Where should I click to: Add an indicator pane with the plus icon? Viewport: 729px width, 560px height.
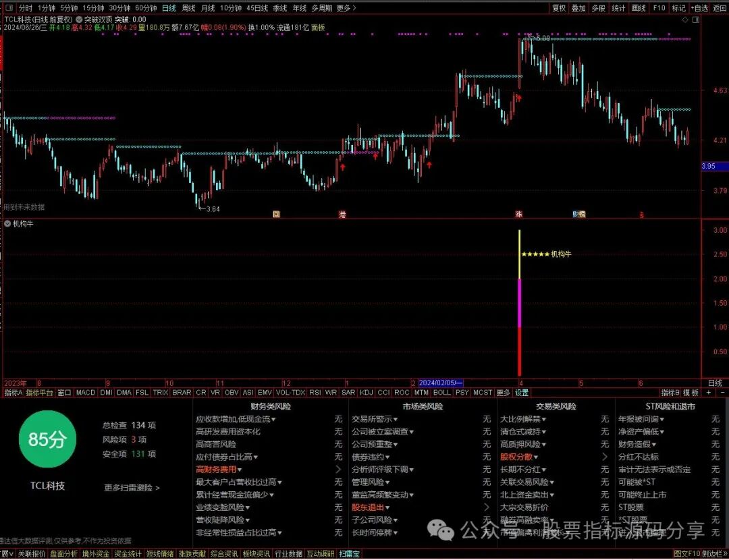coord(709,393)
